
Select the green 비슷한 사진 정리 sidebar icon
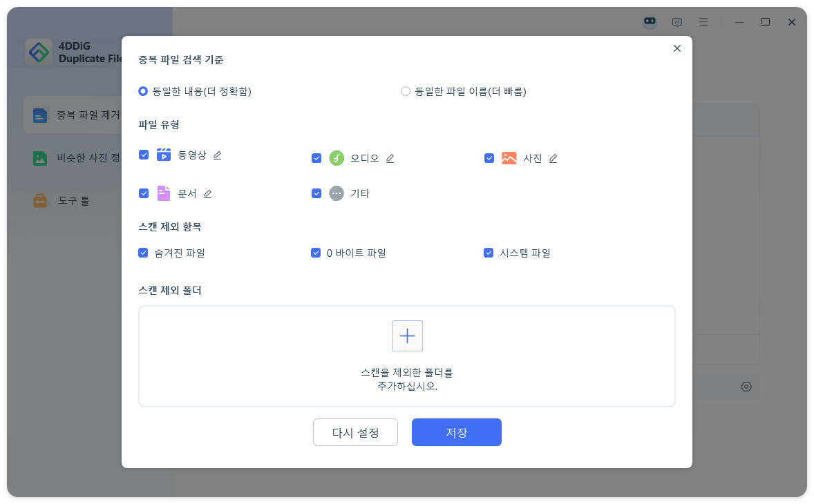[x=41, y=157]
